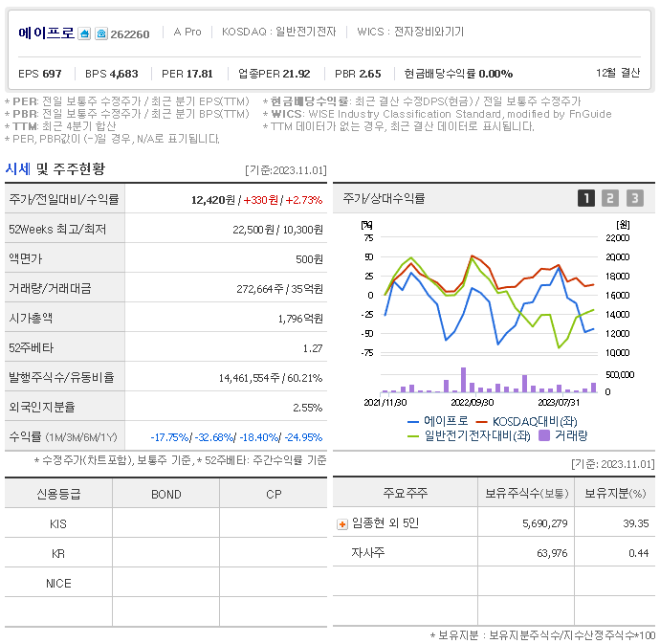Click the EPS 697 value
Viewport: 660px width, 644px height.
click(x=40, y=74)
